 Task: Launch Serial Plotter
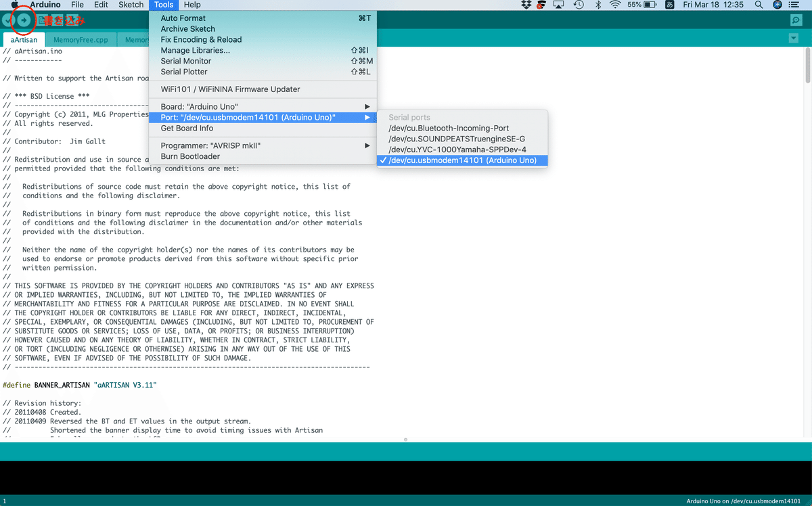coord(263,72)
